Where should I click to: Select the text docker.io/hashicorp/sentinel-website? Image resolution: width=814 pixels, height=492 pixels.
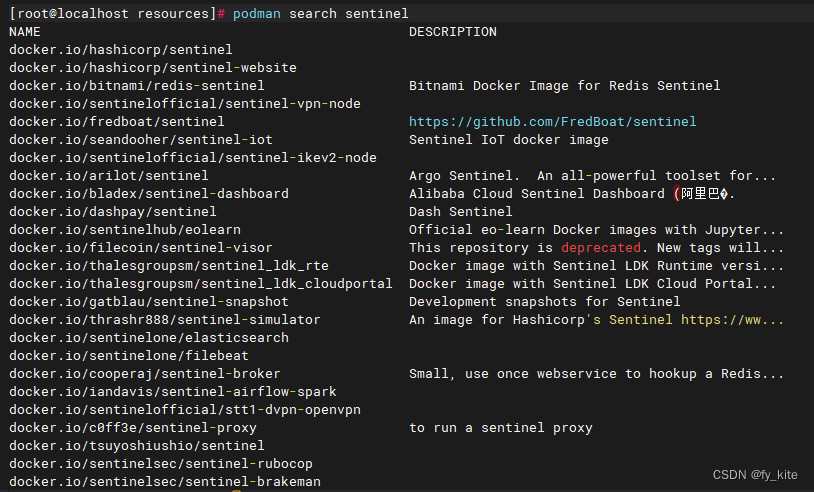(x=153, y=67)
